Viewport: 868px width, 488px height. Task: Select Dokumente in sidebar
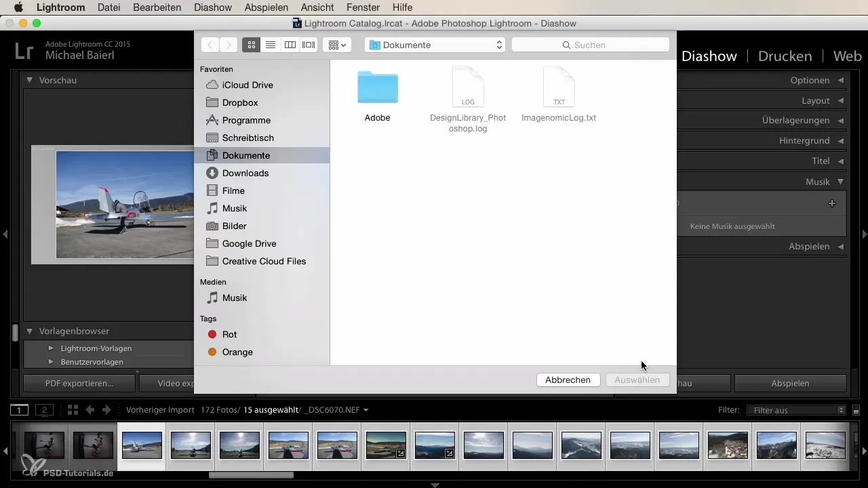[x=262, y=155]
